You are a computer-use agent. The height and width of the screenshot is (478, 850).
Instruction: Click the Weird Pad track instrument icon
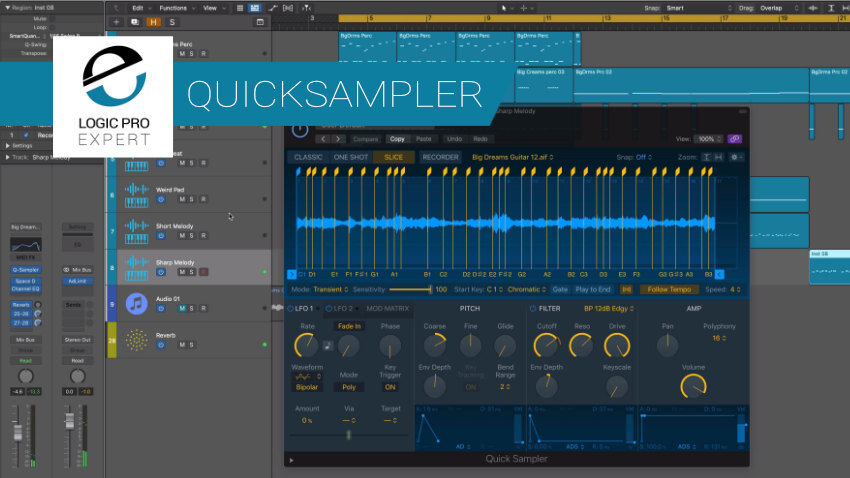pos(136,195)
